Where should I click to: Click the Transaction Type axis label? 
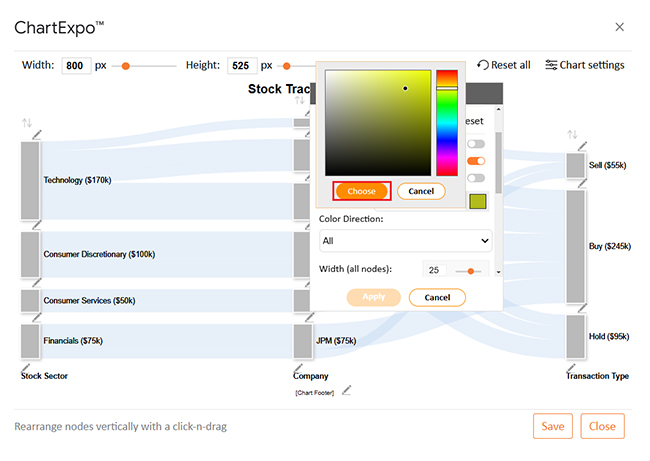coord(597,376)
